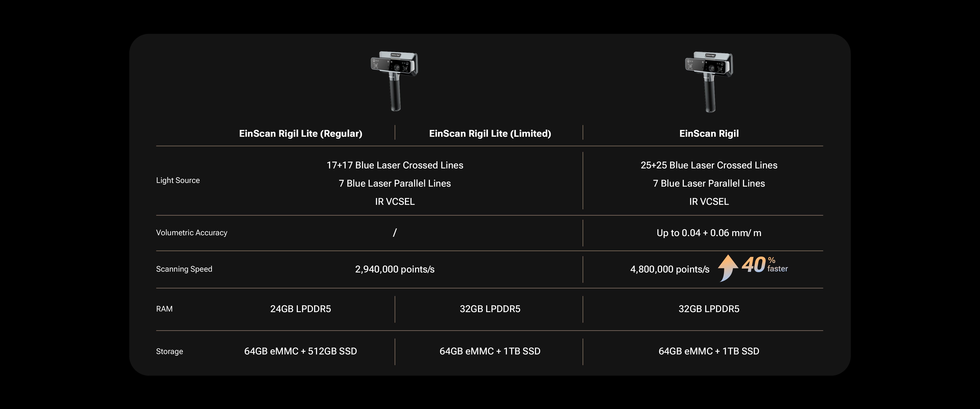Click the non-Lite "EinScan Rigil" column heading

tap(709, 134)
